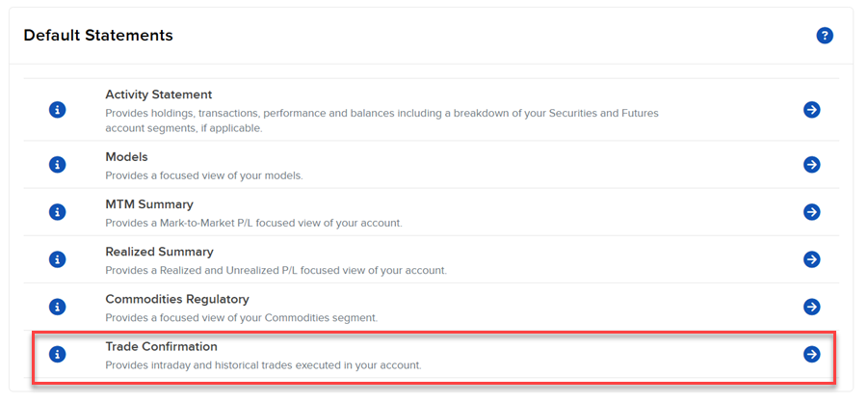Run Commodities Regulatory using its arrow icon
Screen dimensions: 868x403
(812, 307)
